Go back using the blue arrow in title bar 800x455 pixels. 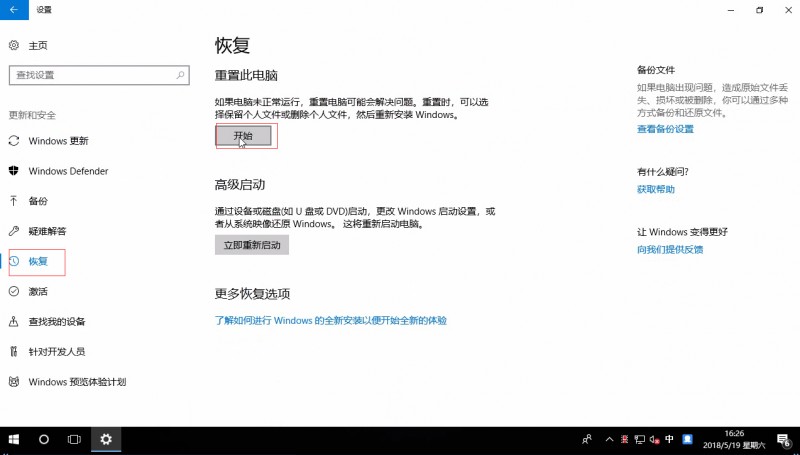(14, 10)
